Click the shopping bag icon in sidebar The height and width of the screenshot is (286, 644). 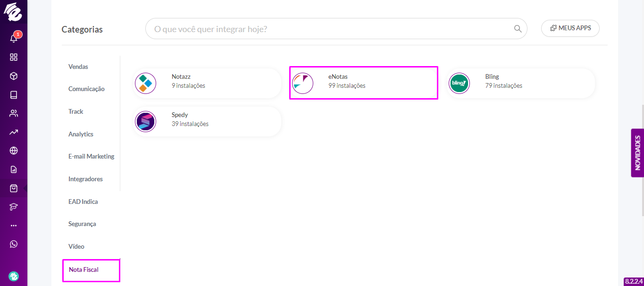point(14,188)
